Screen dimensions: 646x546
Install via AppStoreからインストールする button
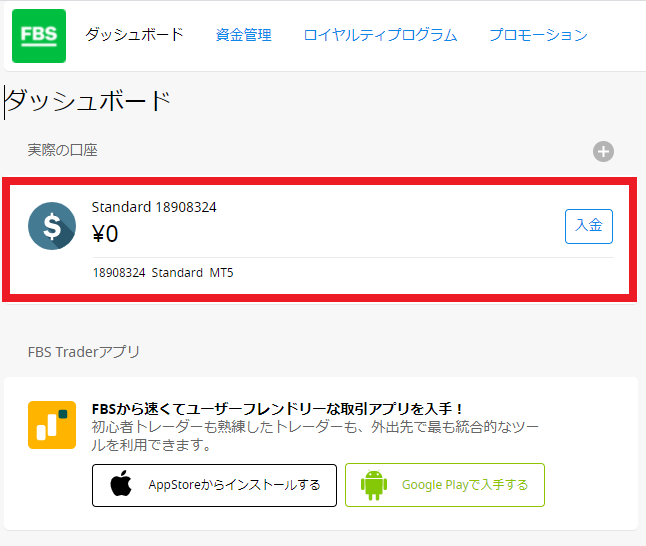[214, 485]
